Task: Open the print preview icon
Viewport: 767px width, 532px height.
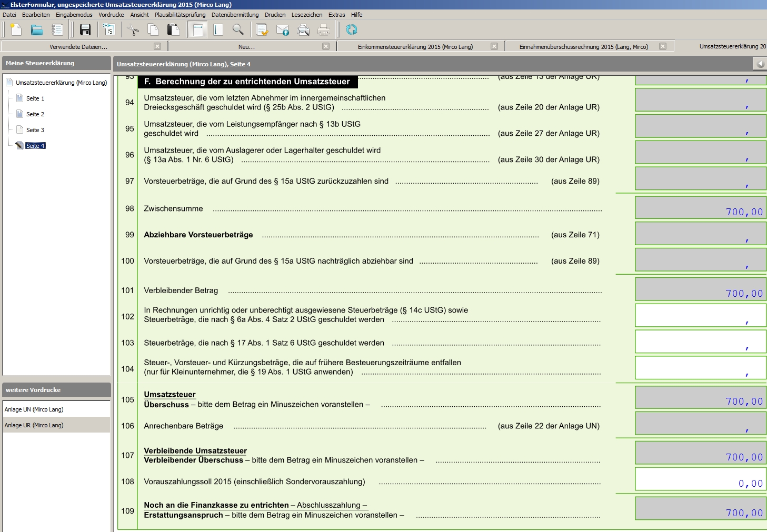Action: [303, 30]
